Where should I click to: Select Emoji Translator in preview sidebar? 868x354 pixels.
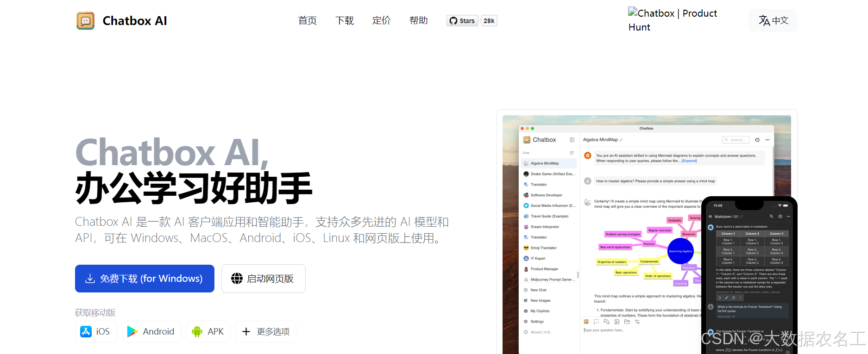(549, 248)
